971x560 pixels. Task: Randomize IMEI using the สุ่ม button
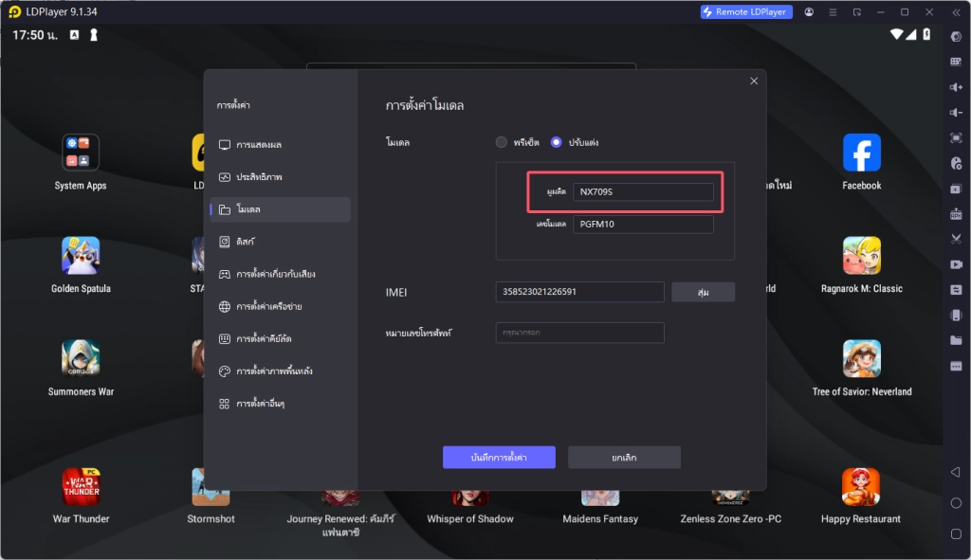[703, 291]
